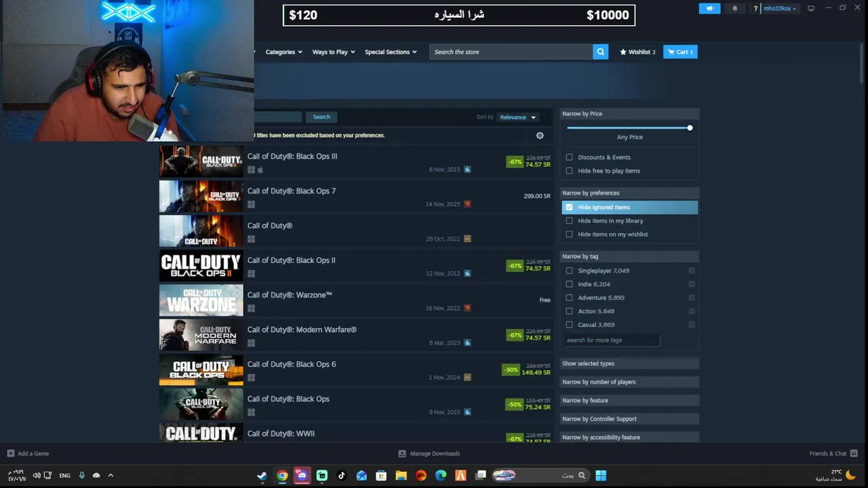Image resolution: width=868 pixels, height=488 pixels.
Task: Expand Narrow by feature section
Action: coord(629,401)
